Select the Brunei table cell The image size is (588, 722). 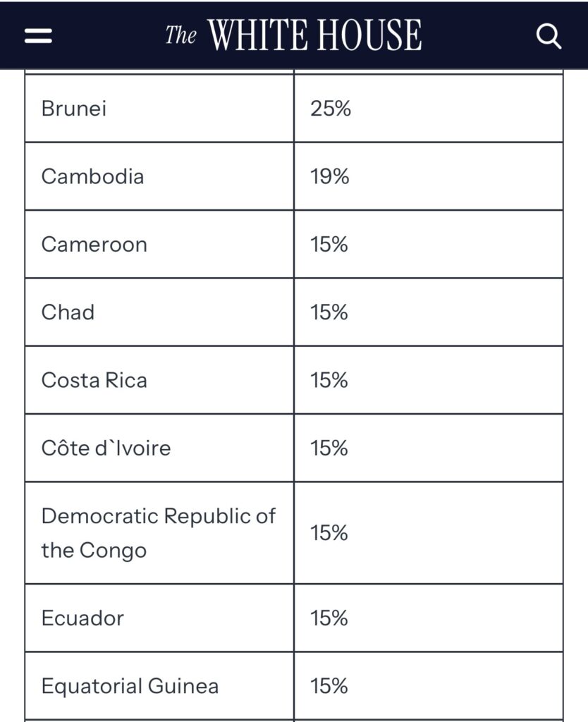pos(159,109)
